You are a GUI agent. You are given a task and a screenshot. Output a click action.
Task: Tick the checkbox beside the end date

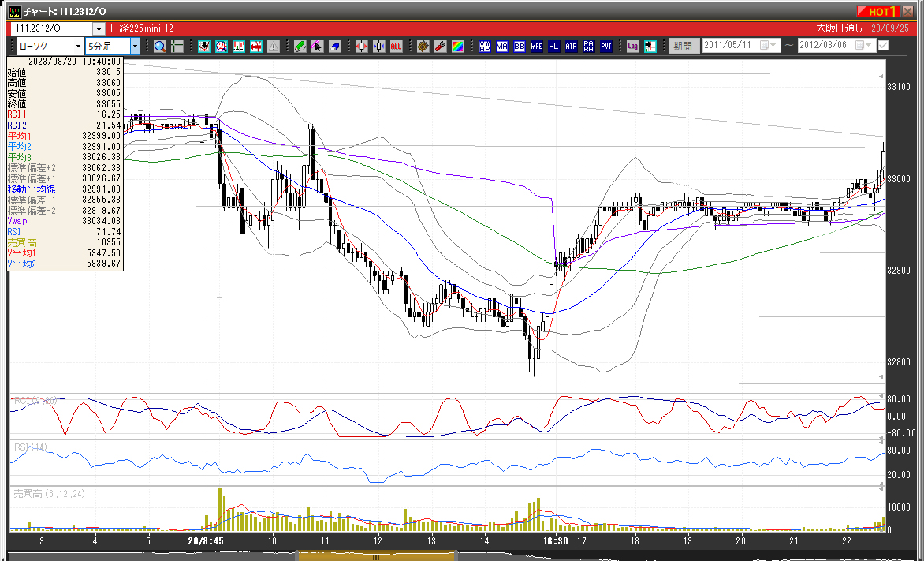coord(883,46)
